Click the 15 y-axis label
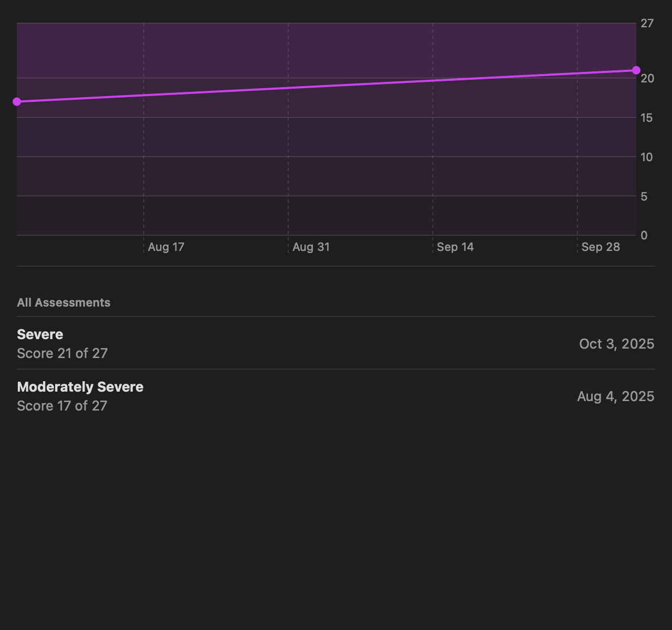The image size is (672, 630). [647, 118]
